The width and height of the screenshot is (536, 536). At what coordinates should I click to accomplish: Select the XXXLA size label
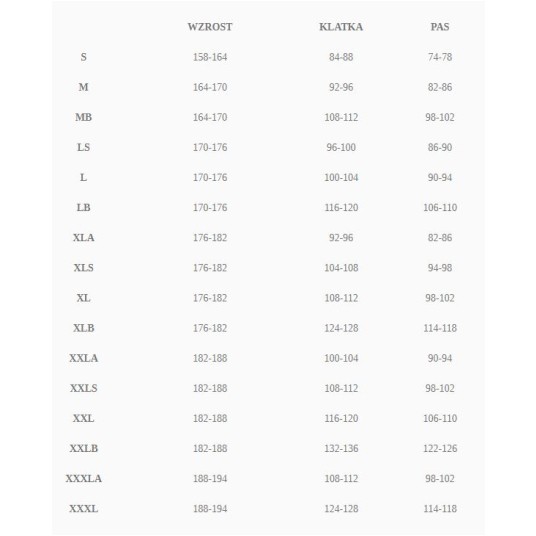tap(83, 478)
